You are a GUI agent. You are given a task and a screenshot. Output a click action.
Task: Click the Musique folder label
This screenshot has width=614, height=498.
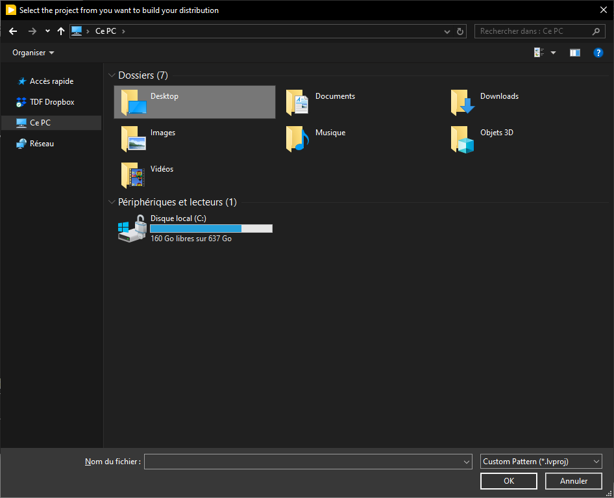[330, 133]
